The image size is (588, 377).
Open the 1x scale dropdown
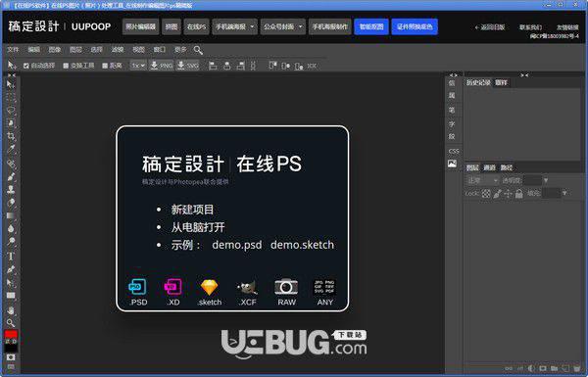pos(138,66)
